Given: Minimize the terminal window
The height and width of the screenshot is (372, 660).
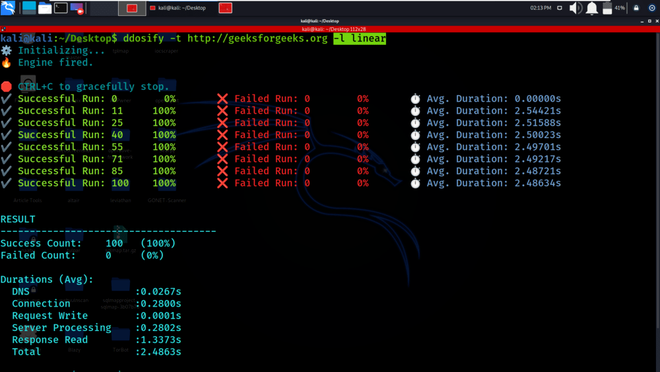Looking at the screenshot, I should click(642, 21).
